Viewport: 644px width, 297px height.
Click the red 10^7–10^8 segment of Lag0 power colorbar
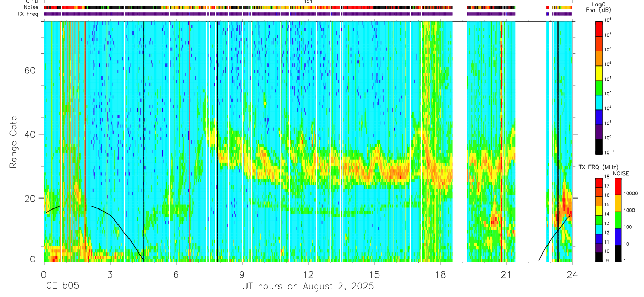599,28
